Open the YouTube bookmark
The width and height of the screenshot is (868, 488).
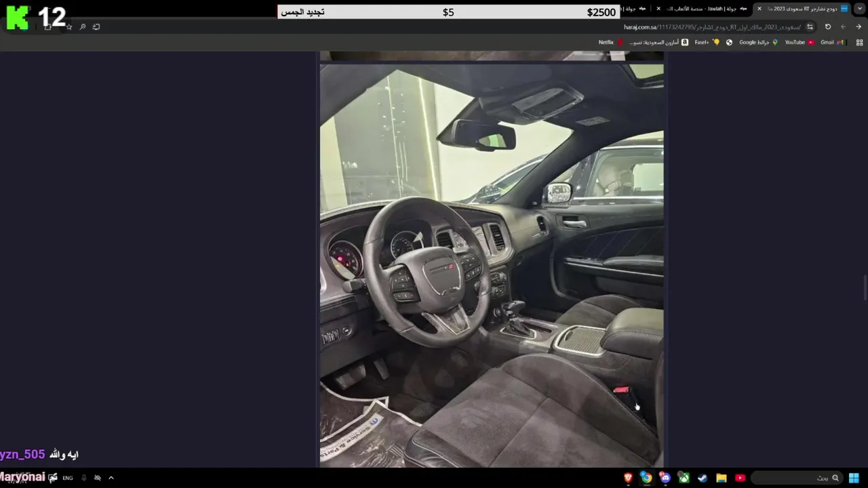[x=800, y=42]
